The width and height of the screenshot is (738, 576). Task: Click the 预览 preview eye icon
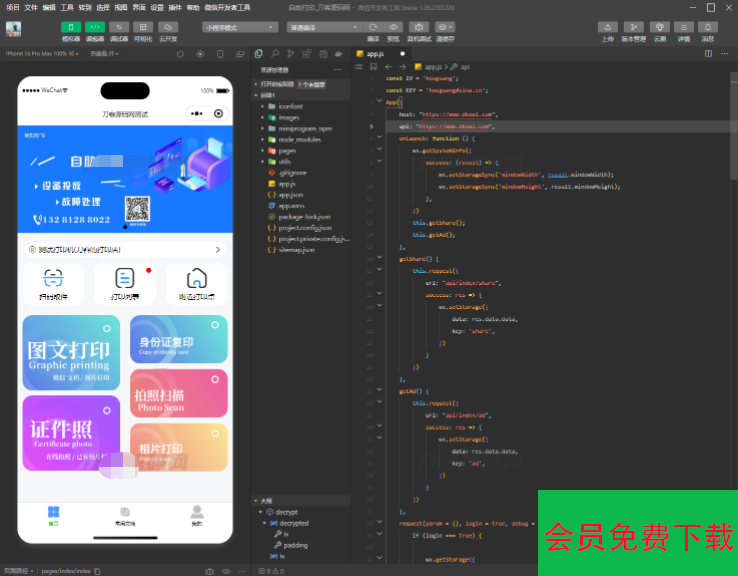coord(395,27)
